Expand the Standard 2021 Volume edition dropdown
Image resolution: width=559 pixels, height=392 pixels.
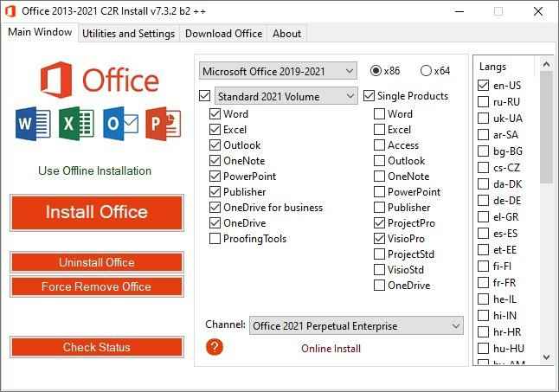[x=286, y=96]
